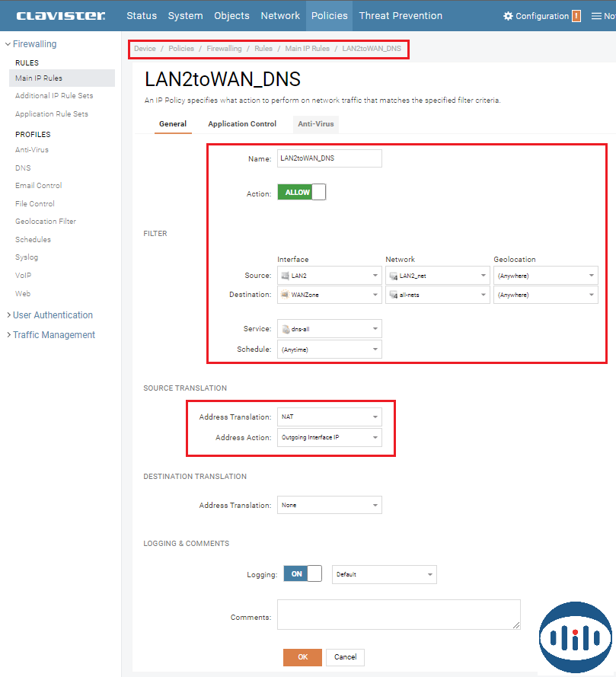Click the Configuration gear icon
The height and width of the screenshot is (677, 616).
(508, 16)
